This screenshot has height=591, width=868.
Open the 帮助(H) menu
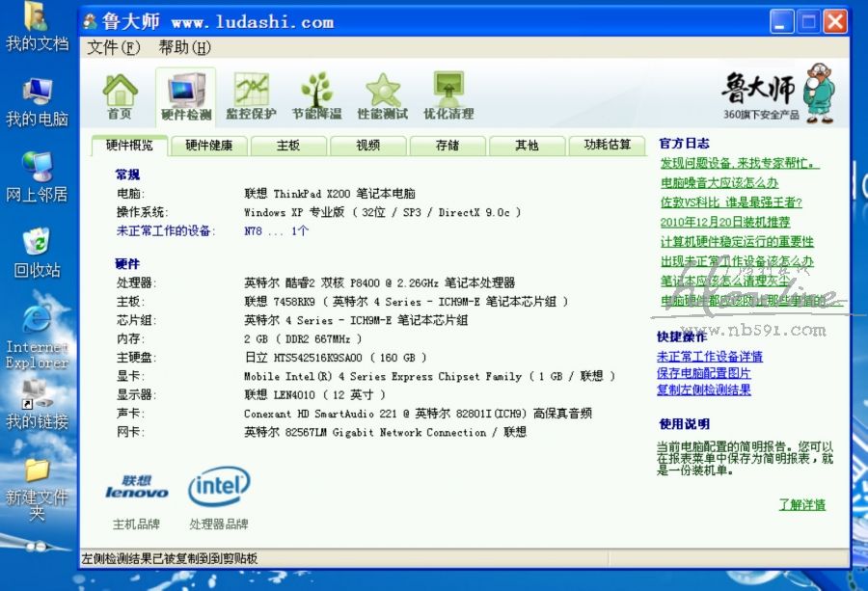point(185,47)
